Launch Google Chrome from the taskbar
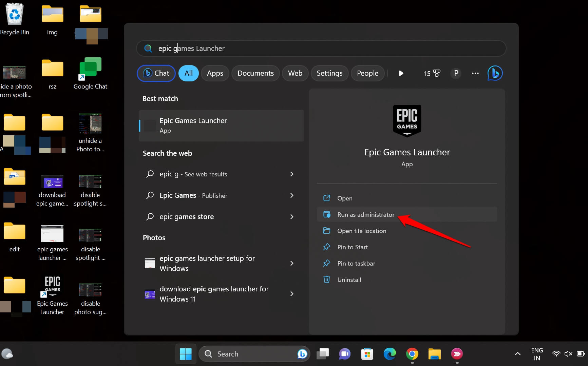This screenshot has width=588, height=366. click(412, 353)
